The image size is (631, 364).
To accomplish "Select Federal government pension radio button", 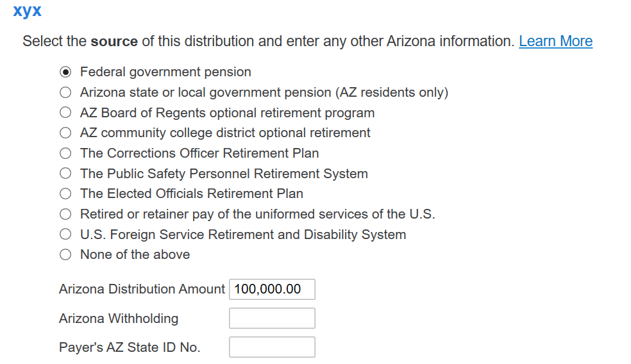I will click(x=65, y=72).
